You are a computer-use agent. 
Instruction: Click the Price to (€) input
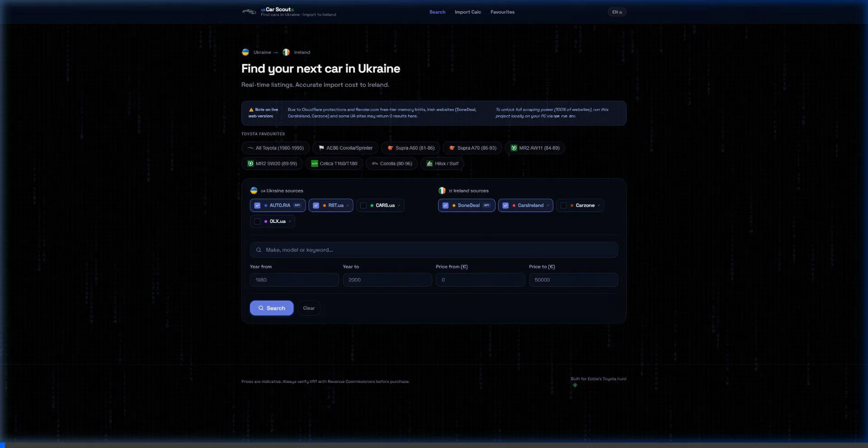click(x=573, y=280)
